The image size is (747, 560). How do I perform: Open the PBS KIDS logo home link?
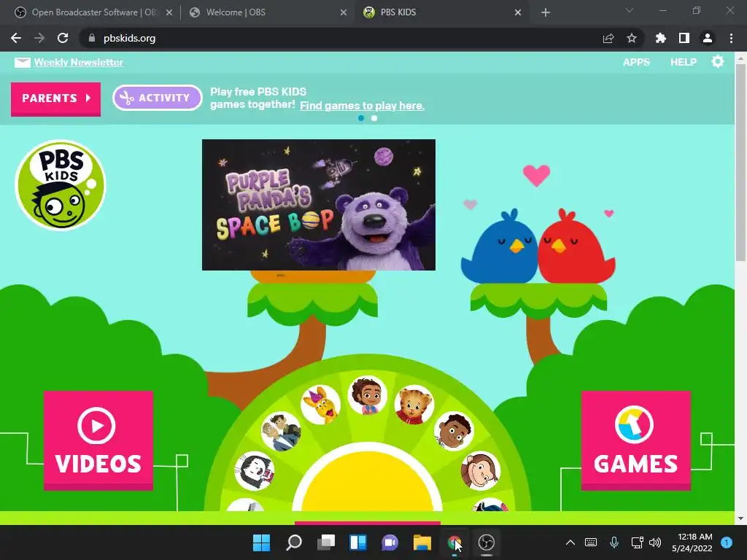60,184
